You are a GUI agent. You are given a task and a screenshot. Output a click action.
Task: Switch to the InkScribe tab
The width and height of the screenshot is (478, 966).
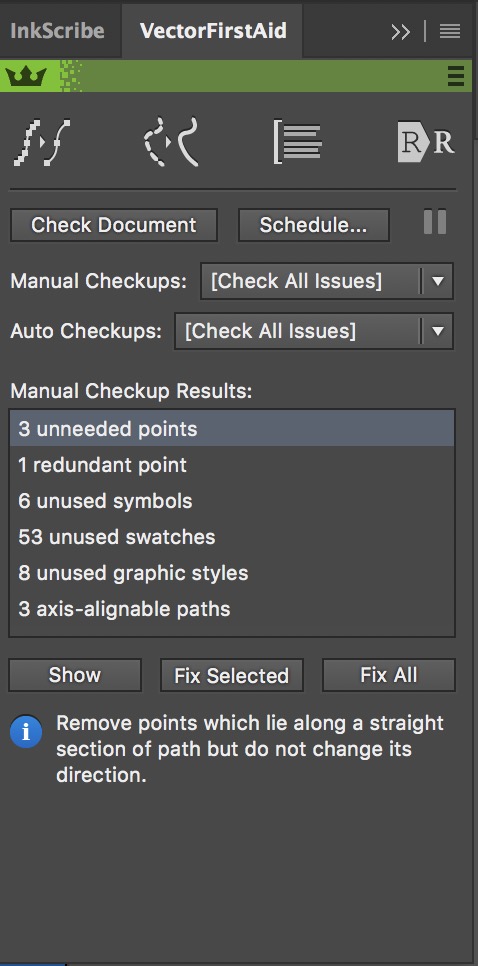click(x=57, y=31)
